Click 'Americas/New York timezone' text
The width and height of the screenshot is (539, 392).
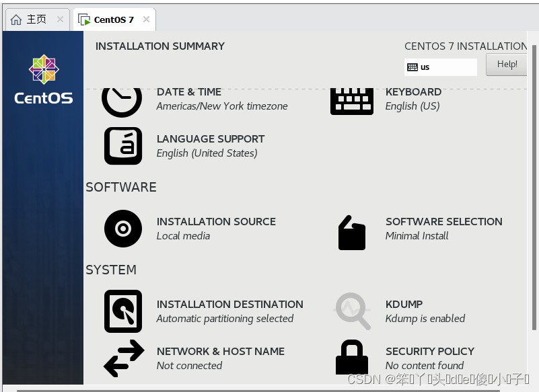[x=221, y=106]
